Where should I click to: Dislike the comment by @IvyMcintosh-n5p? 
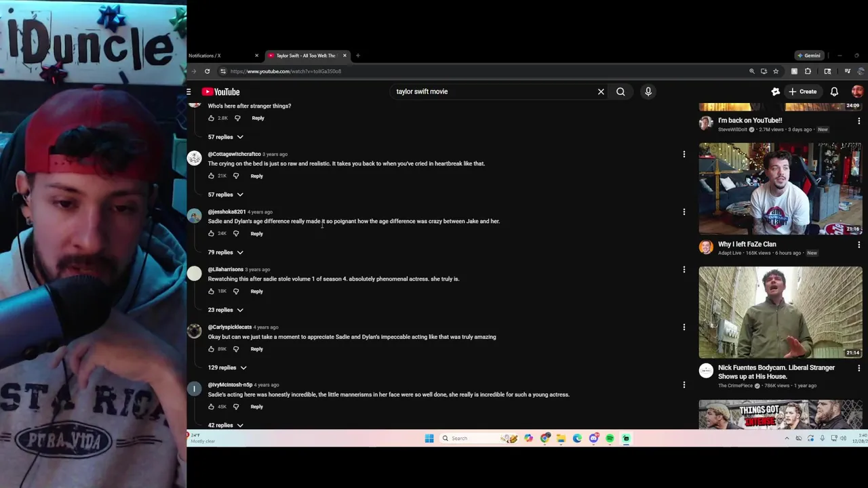236,407
